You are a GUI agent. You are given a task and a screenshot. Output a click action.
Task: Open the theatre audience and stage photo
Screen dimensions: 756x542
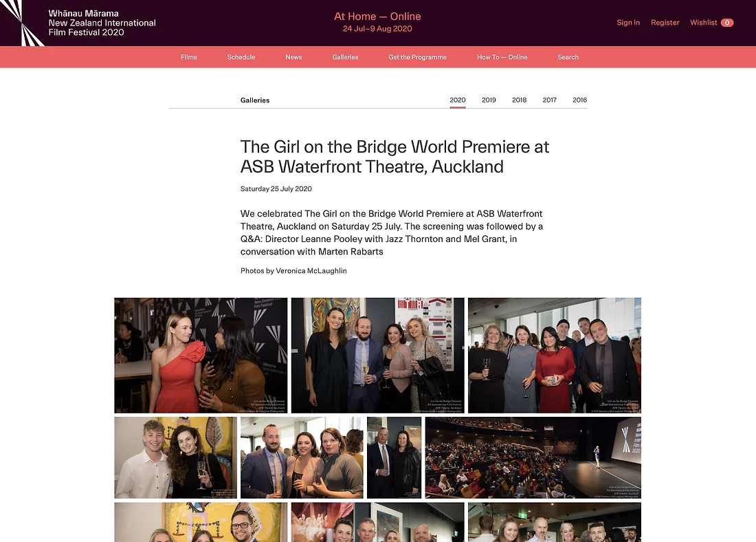coord(533,457)
